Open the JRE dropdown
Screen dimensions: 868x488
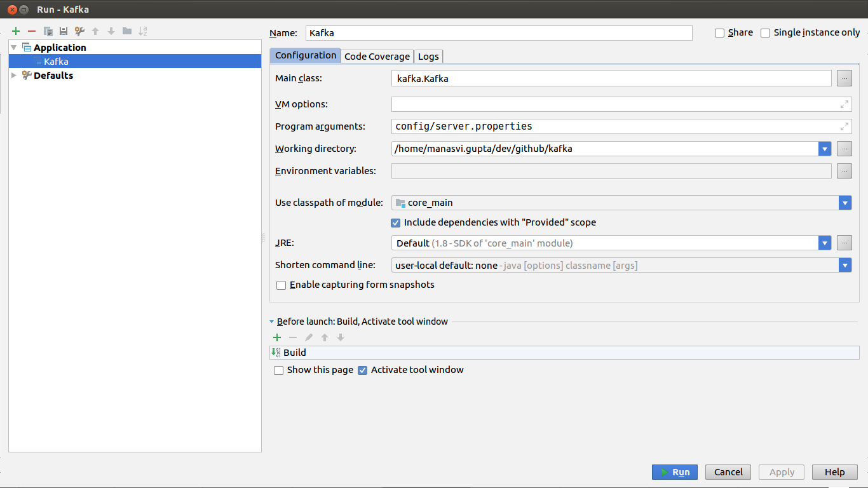click(x=825, y=243)
